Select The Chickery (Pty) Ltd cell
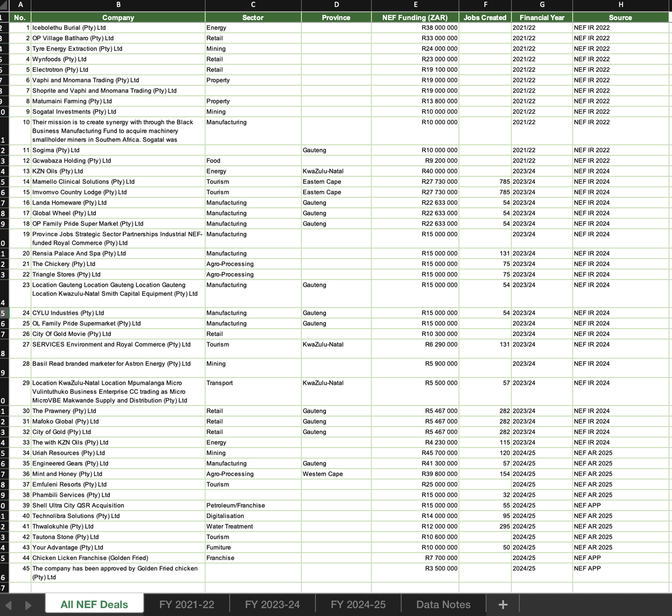 (x=118, y=264)
